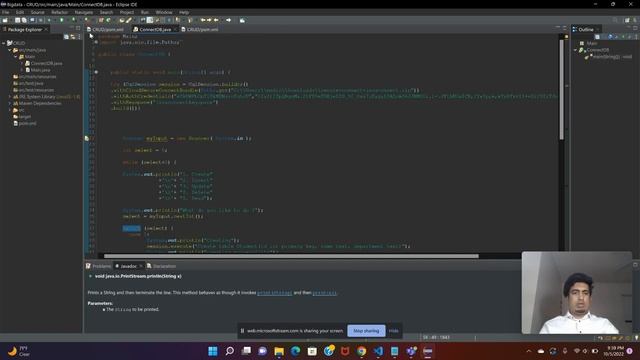Collapse the src/main/java folder

10,50
